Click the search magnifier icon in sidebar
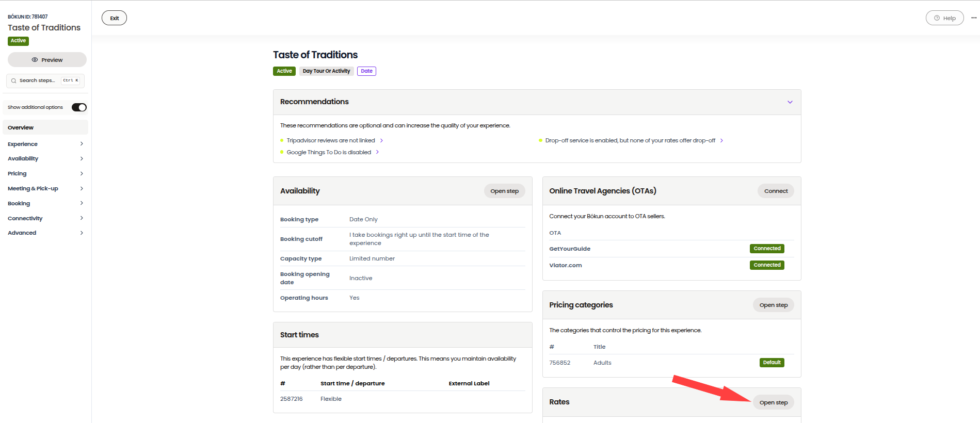 13,81
